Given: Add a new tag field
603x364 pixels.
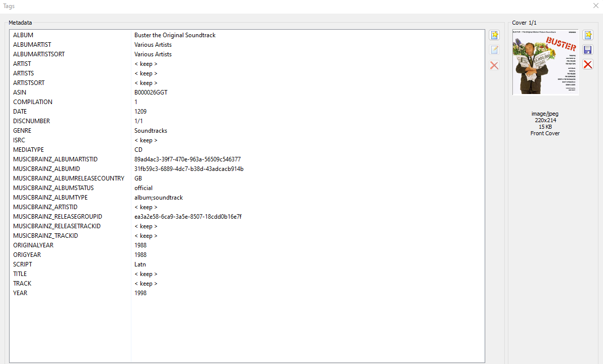Looking at the screenshot, I should (x=494, y=35).
